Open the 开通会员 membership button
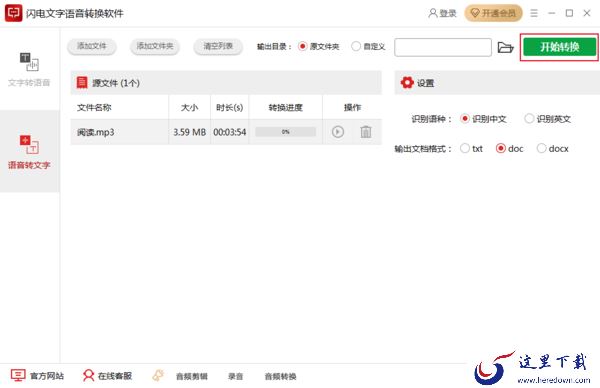This screenshot has width=600, height=388. 493,13
